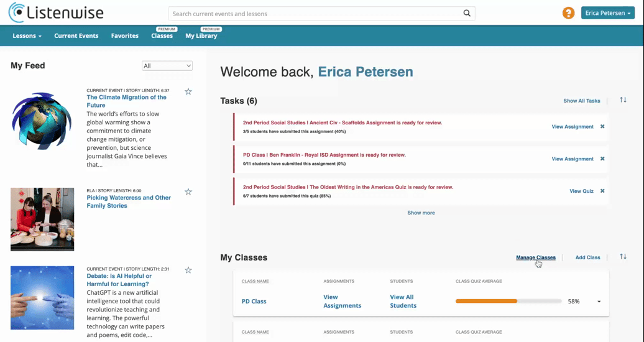Click Show more tasks

pos(421,213)
